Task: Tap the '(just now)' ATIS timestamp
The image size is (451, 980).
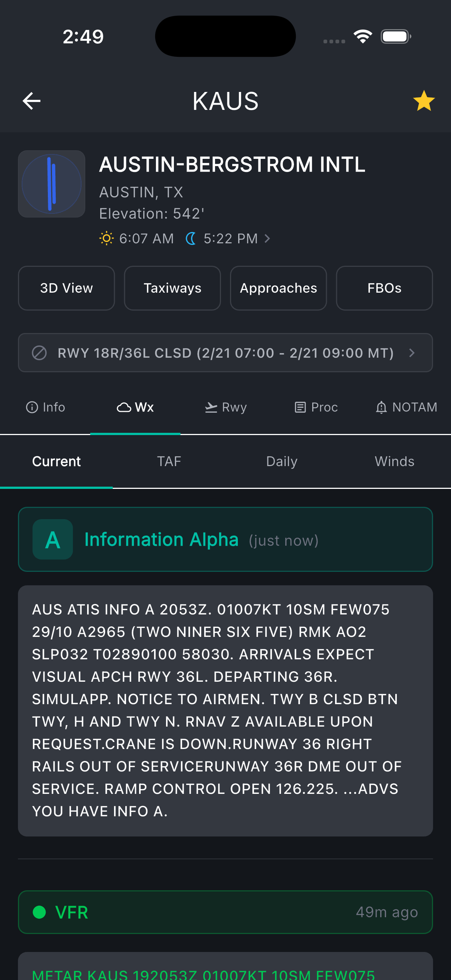Action: click(283, 540)
